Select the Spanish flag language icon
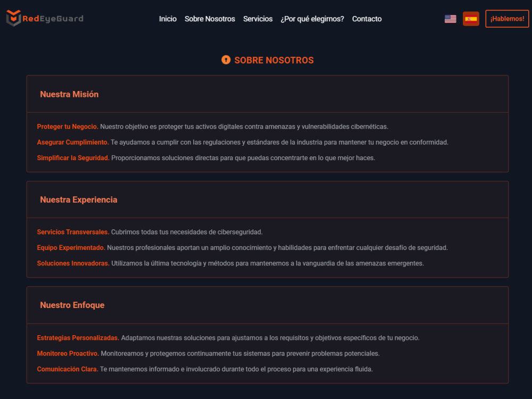532x399 pixels. 471,19
